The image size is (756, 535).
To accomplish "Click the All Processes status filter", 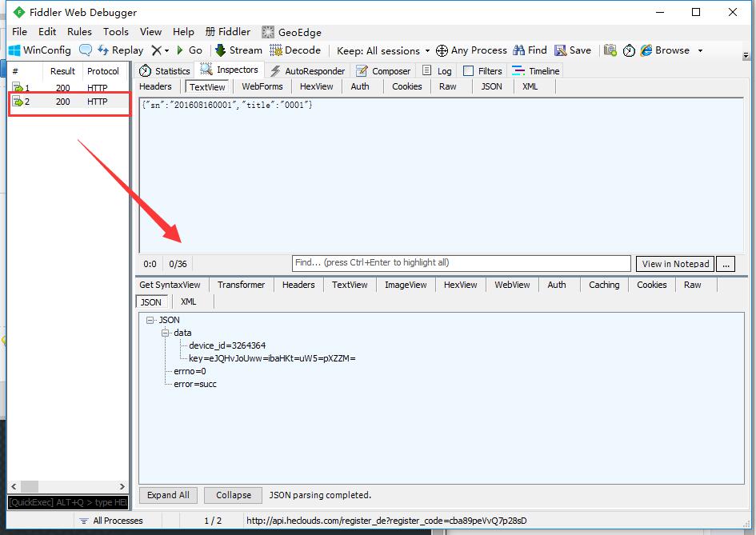I will click(x=112, y=521).
